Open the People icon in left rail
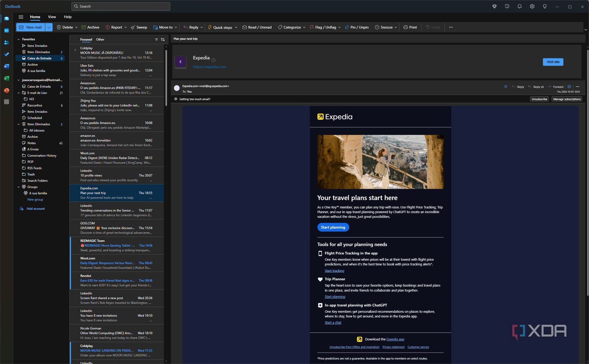 pos(6,42)
